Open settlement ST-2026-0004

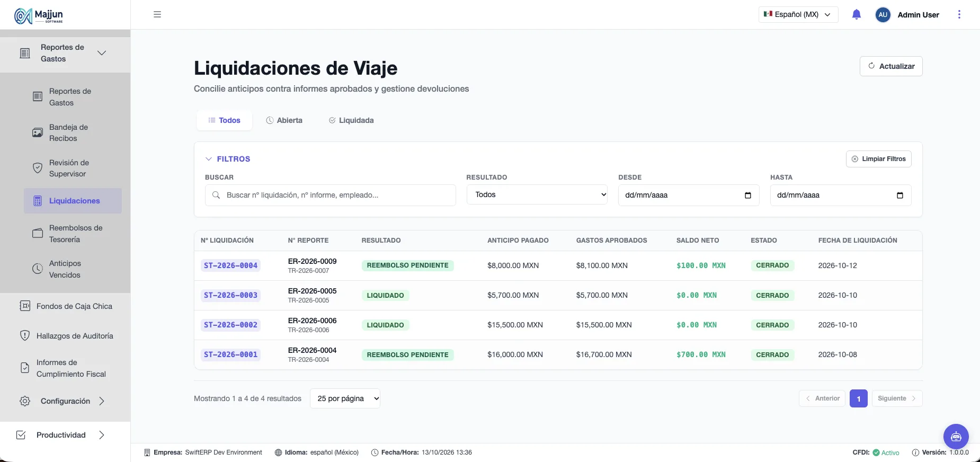click(231, 265)
